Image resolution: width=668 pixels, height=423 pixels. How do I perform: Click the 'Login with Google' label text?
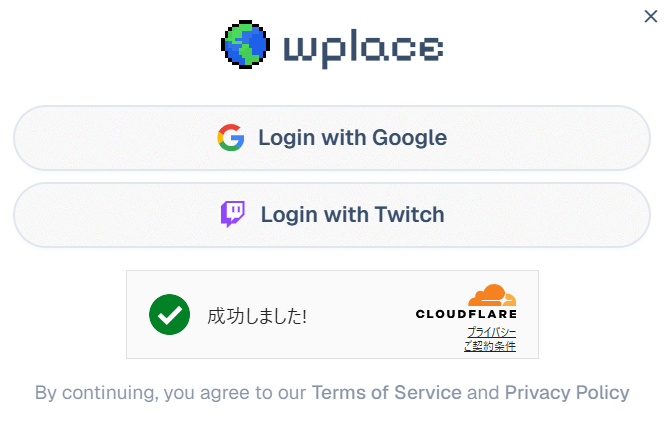[x=352, y=138]
